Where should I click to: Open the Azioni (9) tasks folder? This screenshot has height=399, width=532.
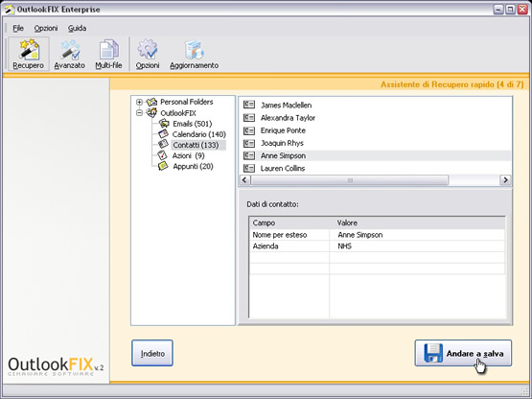[x=188, y=155]
